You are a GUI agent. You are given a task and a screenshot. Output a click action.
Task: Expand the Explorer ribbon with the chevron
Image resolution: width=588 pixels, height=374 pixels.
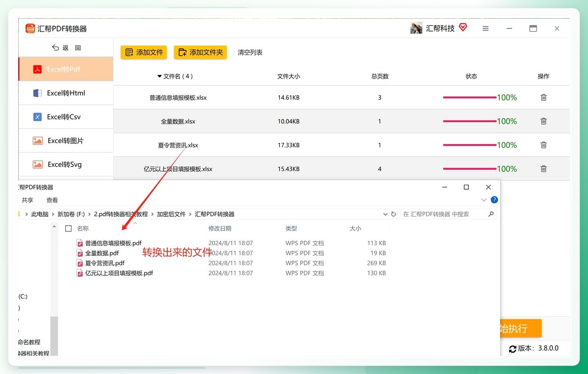coord(484,200)
